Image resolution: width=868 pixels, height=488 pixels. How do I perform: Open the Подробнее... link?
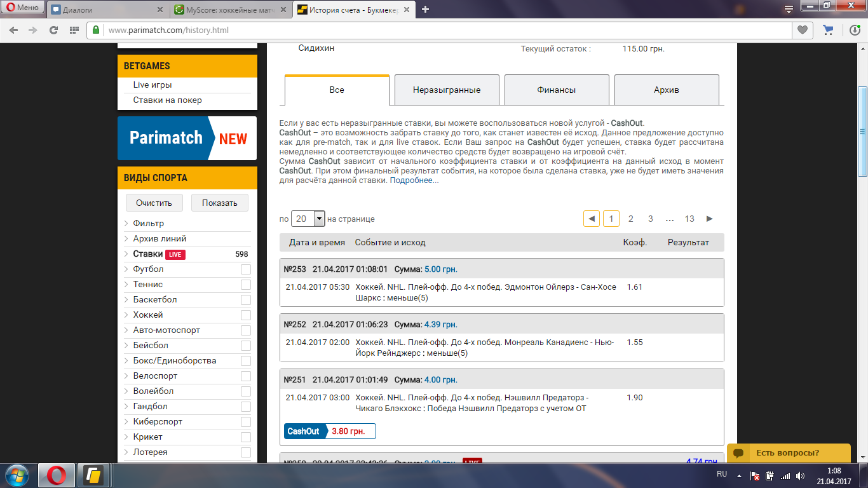pos(414,180)
